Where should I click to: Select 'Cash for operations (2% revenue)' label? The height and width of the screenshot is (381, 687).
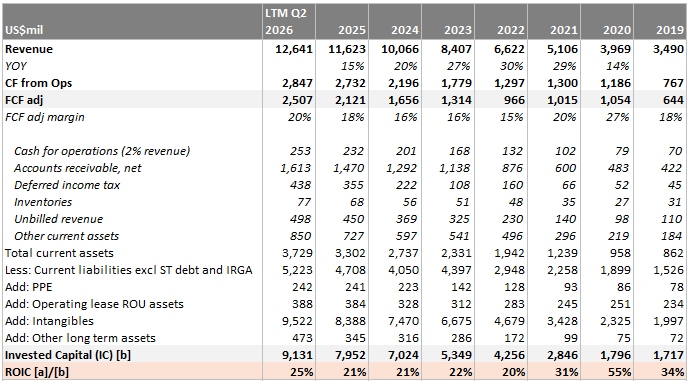tap(102, 151)
